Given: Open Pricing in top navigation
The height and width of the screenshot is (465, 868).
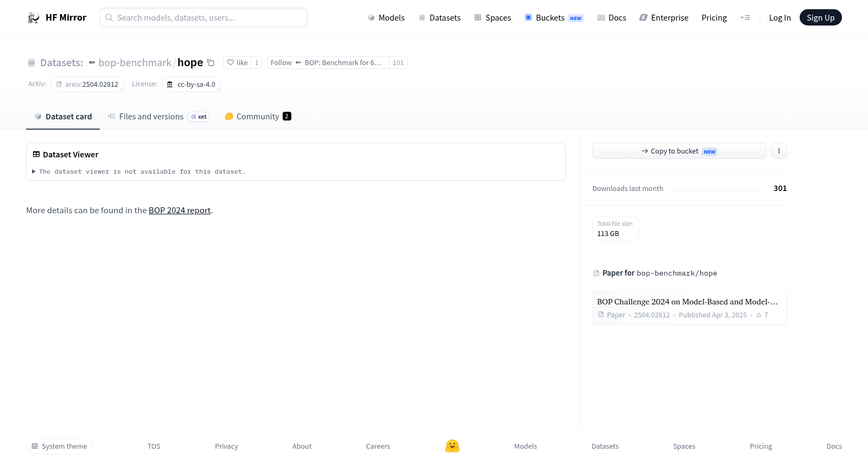Looking at the screenshot, I should pyautogui.click(x=714, y=18).
